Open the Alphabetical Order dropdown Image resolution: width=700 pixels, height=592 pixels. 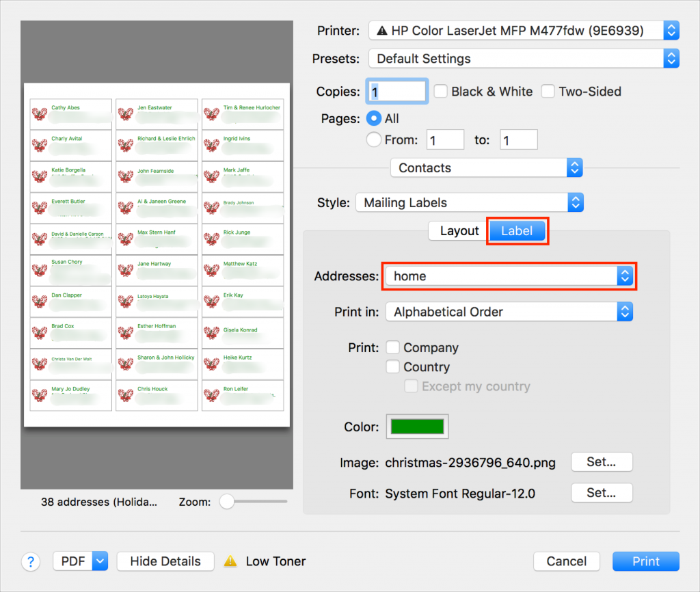coord(509,312)
